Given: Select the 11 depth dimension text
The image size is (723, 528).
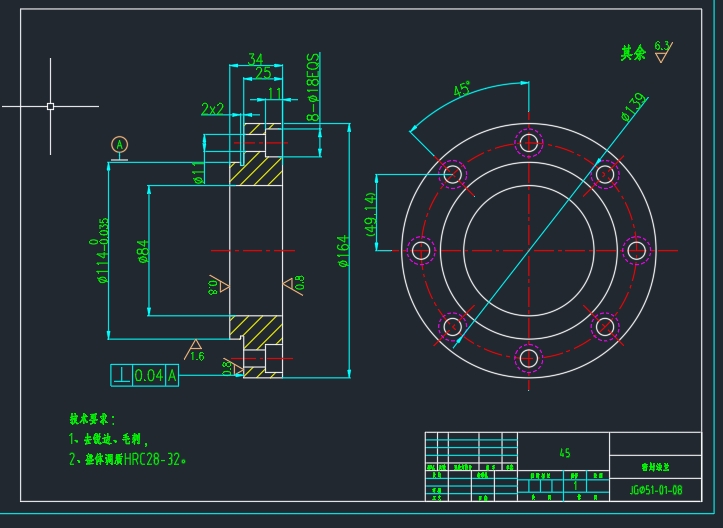Looking at the screenshot, I should (275, 93).
